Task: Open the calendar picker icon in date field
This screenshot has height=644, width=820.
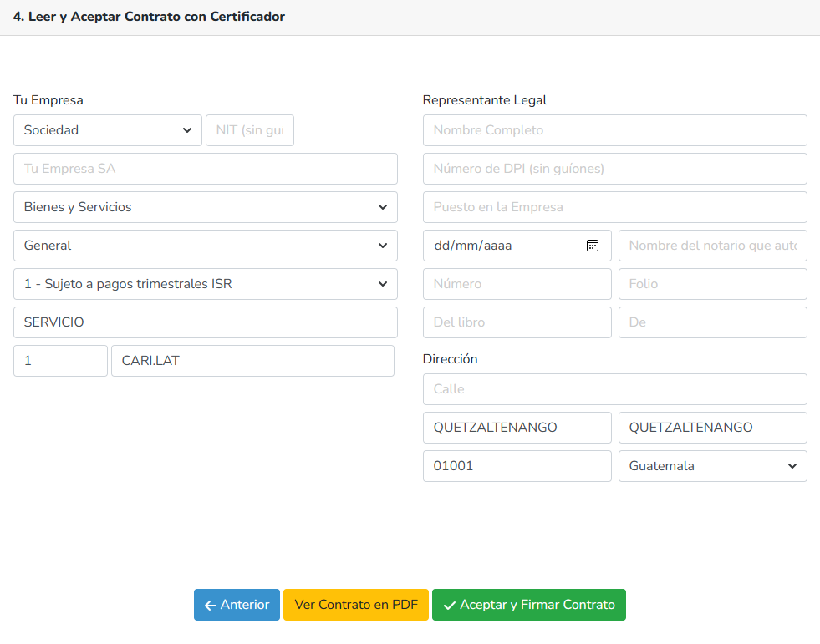Action: click(x=593, y=246)
